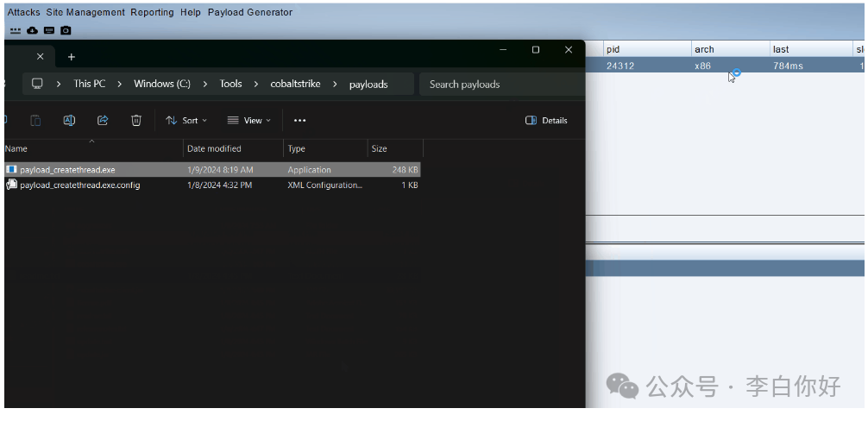Image resolution: width=868 pixels, height=421 pixels.
Task: Select the payload_createthread.exe.config file
Action: tap(212, 185)
